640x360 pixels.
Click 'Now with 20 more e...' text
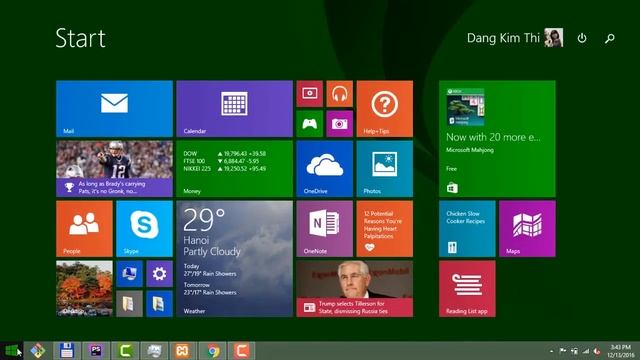point(493,137)
